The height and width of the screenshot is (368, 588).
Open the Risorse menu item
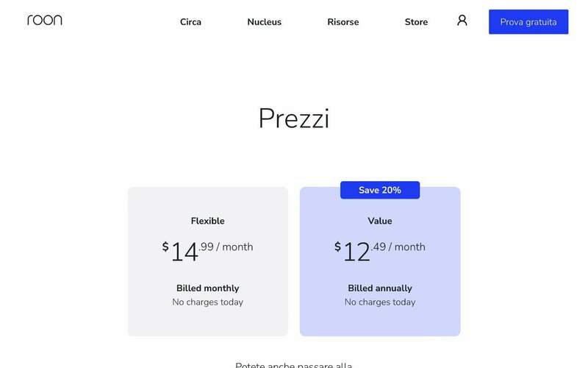(343, 22)
